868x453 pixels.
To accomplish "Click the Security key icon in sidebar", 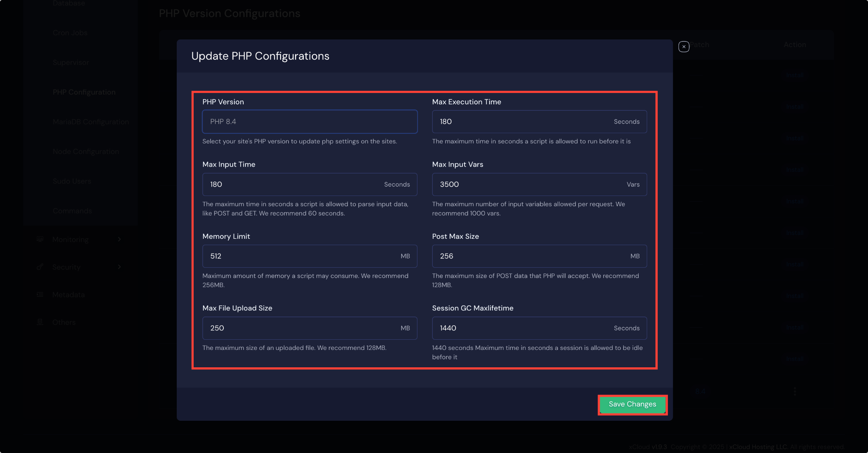I will click(x=40, y=267).
